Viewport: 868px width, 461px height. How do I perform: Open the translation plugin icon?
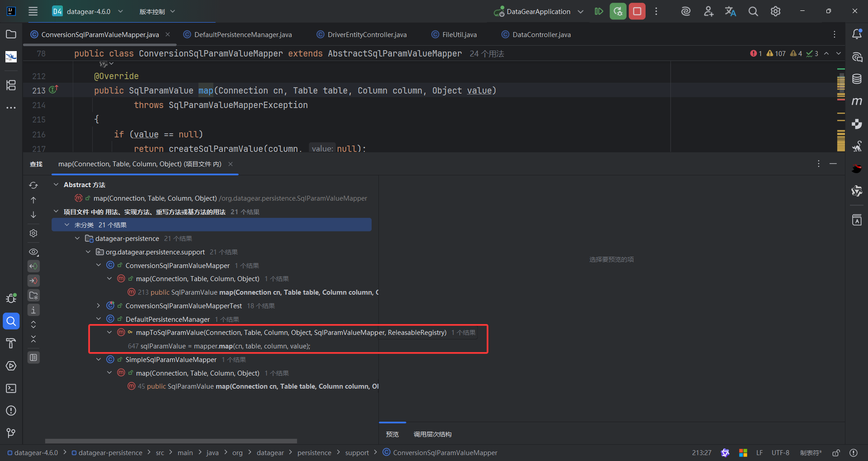(731, 11)
